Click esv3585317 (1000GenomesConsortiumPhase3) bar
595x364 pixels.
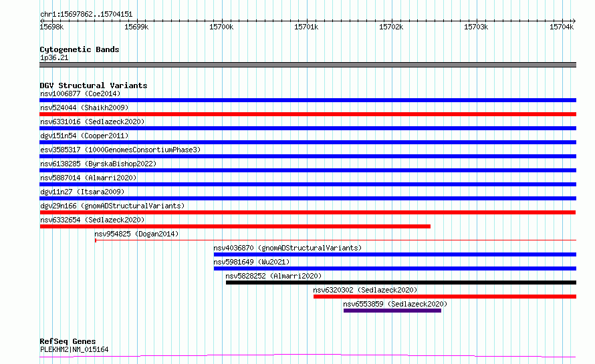308,156
